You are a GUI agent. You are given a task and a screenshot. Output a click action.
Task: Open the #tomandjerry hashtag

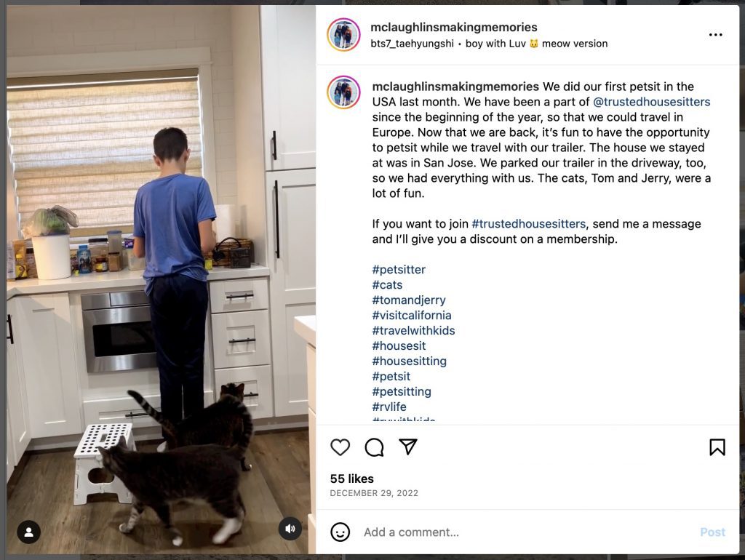click(409, 300)
